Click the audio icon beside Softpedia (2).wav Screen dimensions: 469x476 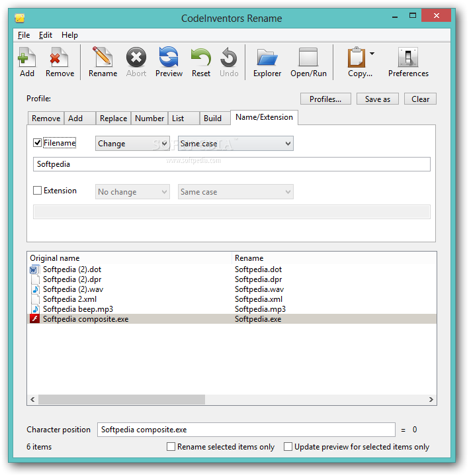click(x=35, y=289)
